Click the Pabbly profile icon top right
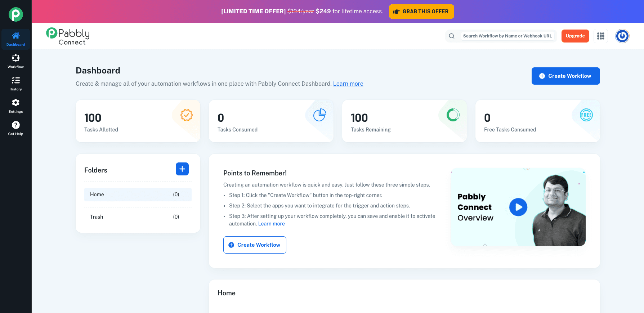644x313 pixels. (622, 36)
